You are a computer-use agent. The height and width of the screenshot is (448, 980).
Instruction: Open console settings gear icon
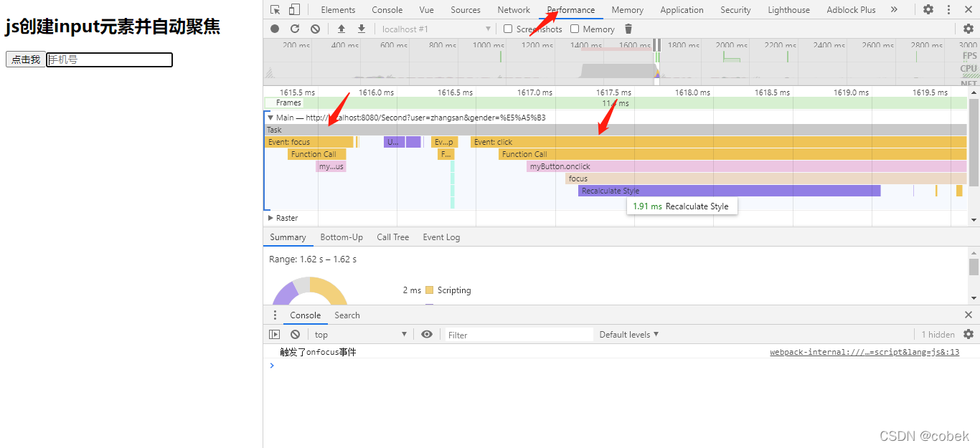pos(969,335)
